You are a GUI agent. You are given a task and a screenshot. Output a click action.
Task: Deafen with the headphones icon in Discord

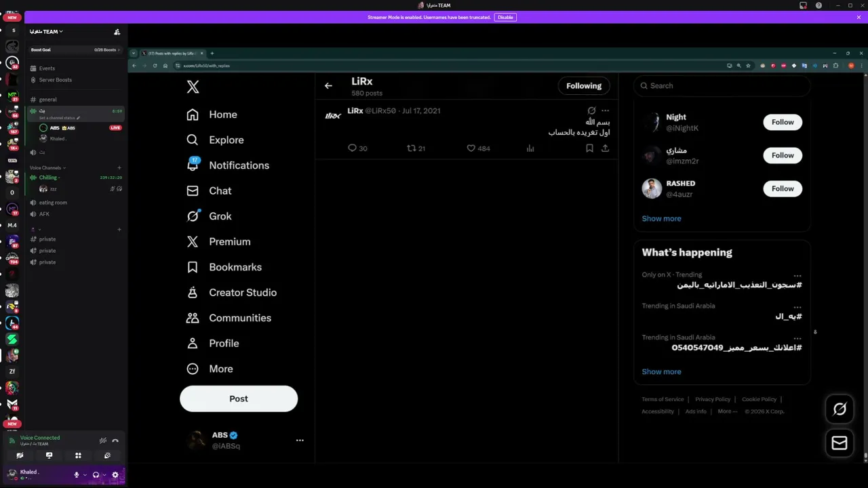point(96,475)
